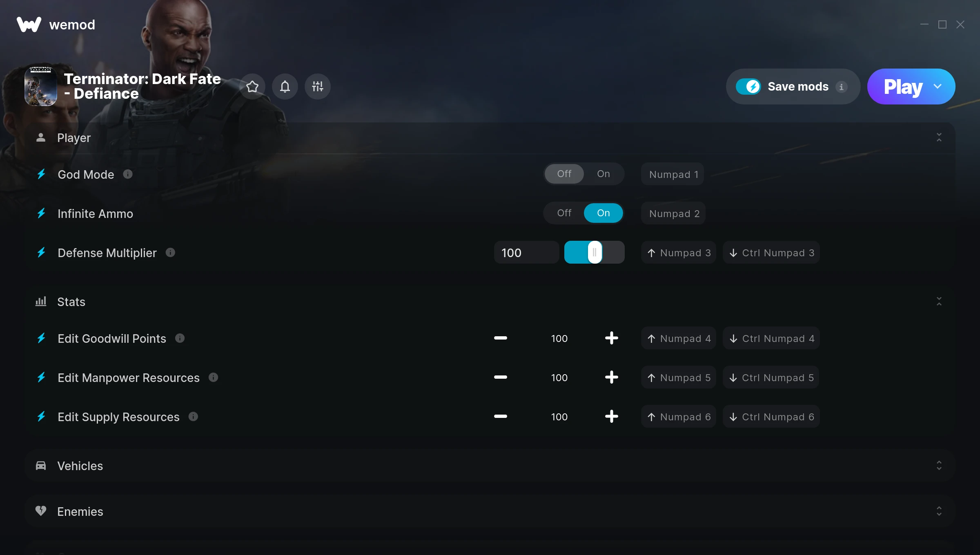The height and width of the screenshot is (555, 980).
Task: Click Edit Goodwill Points value field
Action: point(559,338)
